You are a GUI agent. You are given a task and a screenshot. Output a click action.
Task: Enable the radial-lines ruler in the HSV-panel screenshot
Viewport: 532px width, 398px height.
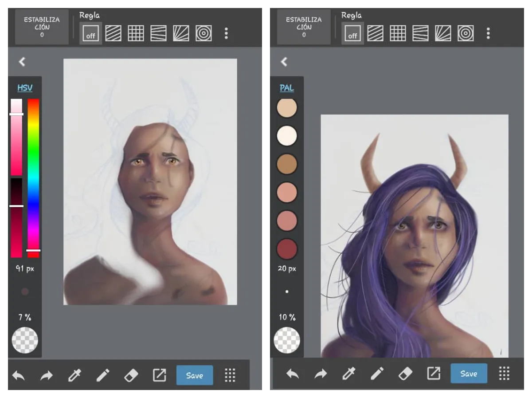tap(181, 33)
